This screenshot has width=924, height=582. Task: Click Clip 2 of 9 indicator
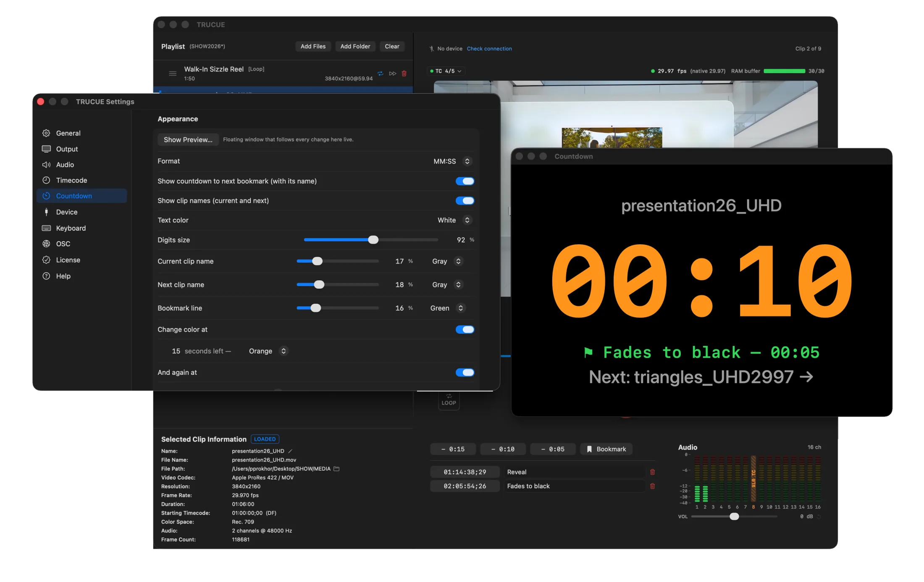point(808,49)
